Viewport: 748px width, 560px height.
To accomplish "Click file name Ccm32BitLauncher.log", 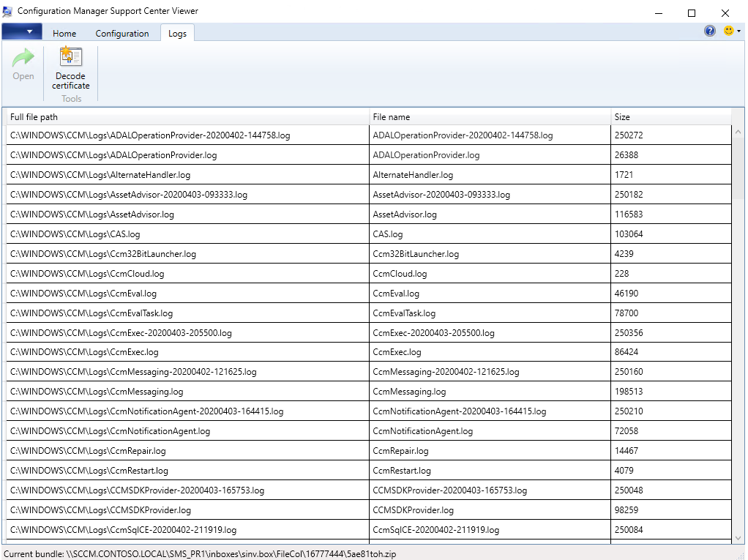I will coord(416,254).
